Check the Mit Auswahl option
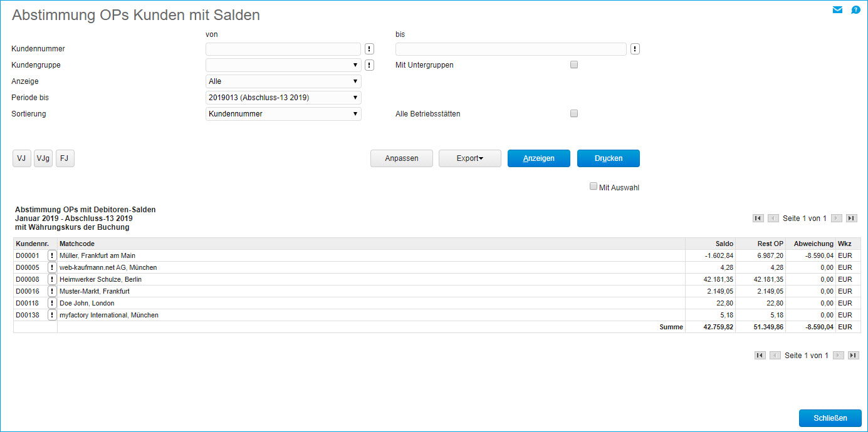Screen dimensions: 868x432 [593, 186]
